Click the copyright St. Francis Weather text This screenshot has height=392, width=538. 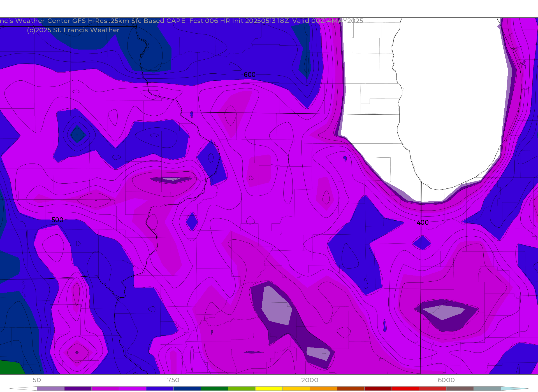73,30
